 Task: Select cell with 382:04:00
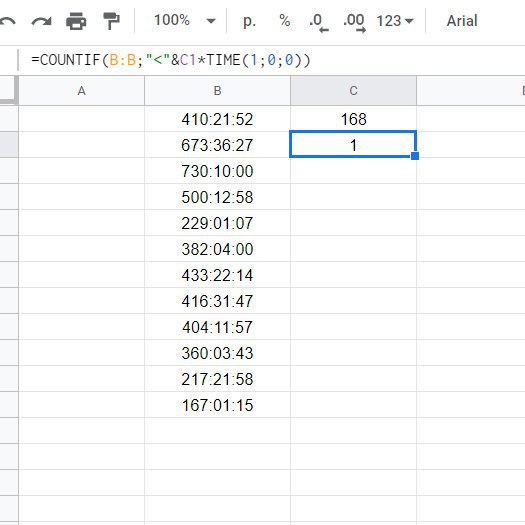tap(217, 249)
